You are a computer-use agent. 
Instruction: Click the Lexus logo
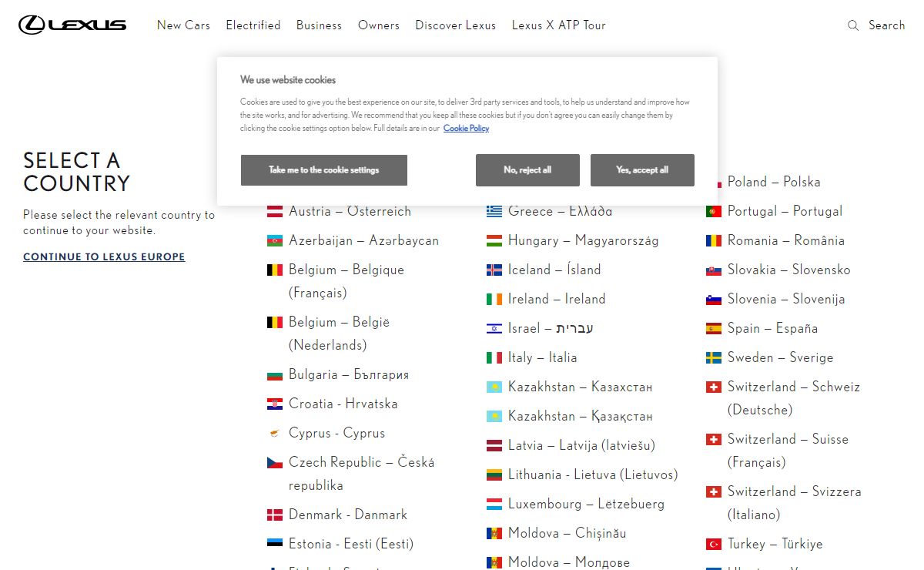72,25
